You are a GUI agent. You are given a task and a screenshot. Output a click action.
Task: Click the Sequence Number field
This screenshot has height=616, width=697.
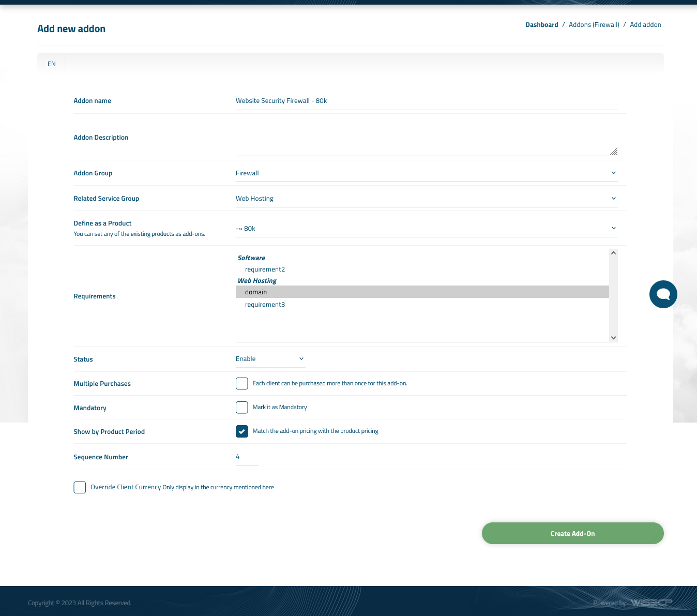pos(247,457)
